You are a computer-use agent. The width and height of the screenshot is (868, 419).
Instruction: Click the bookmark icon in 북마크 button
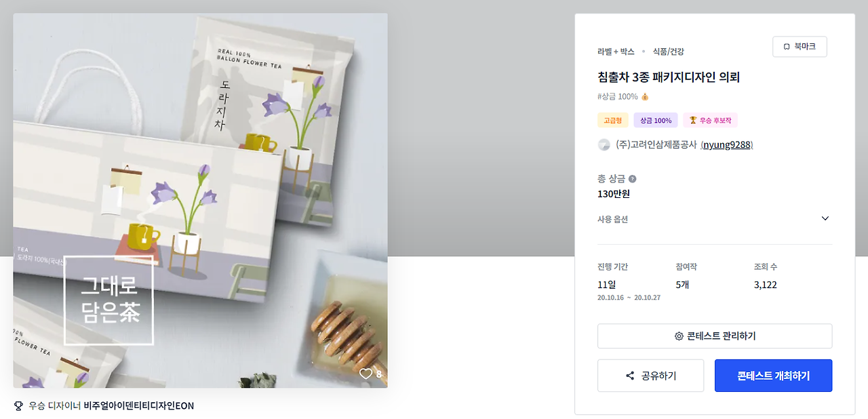pyautogui.click(x=787, y=47)
